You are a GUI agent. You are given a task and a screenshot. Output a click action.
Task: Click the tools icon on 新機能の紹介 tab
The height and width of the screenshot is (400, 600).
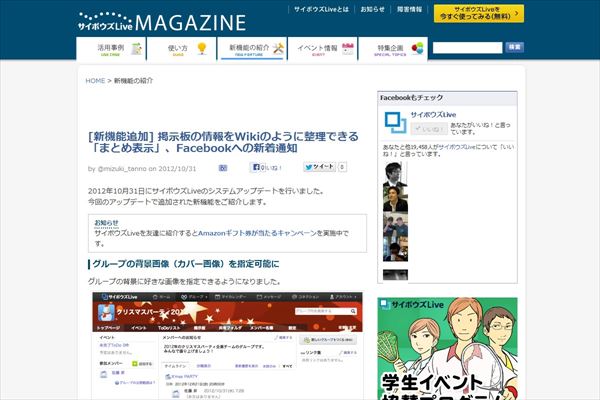(x=279, y=48)
